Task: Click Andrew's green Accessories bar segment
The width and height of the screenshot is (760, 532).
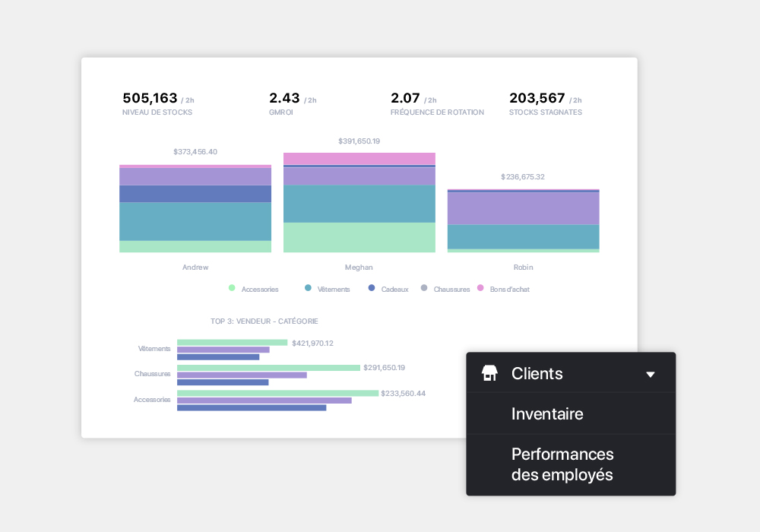Action: [x=195, y=246]
